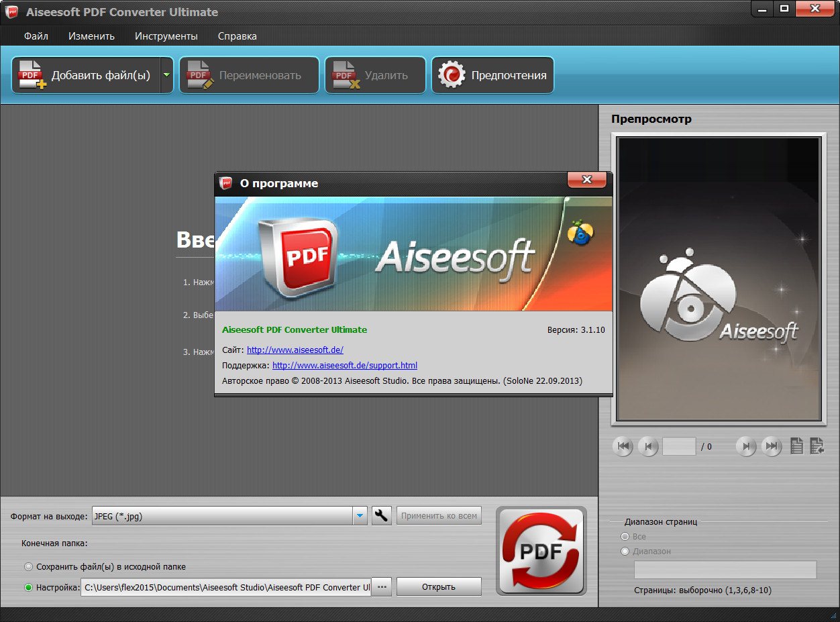This screenshot has width=840, height=622.
Task: Click the version text Версия: 3.1.10
Action: [x=576, y=329]
